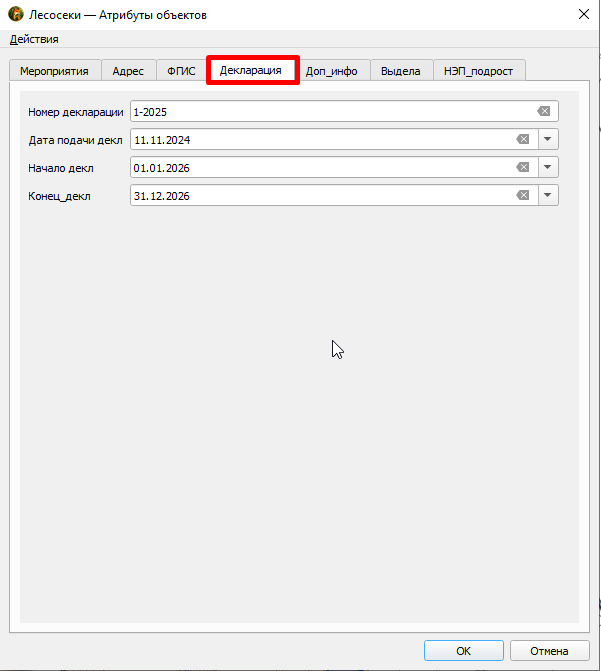Select the Декларация tab
The height and width of the screenshot is (671, 601).
tap(251, 70)
